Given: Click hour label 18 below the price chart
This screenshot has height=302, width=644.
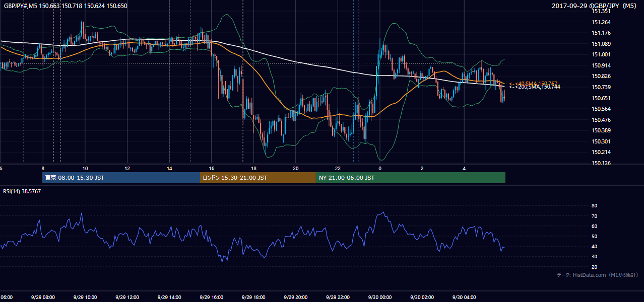Looking at the screenshot, I should coord(253,168).
